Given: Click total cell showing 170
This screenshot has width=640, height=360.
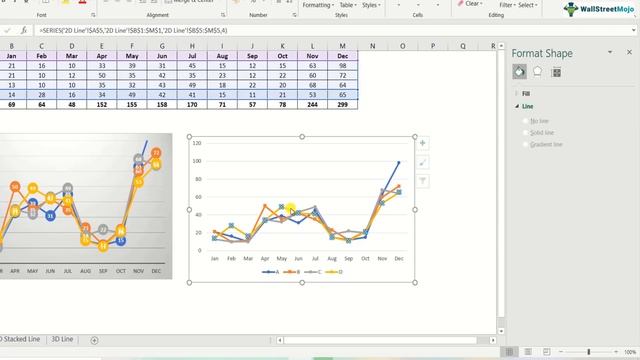Looking at the screenshot, I should [192, 104].
